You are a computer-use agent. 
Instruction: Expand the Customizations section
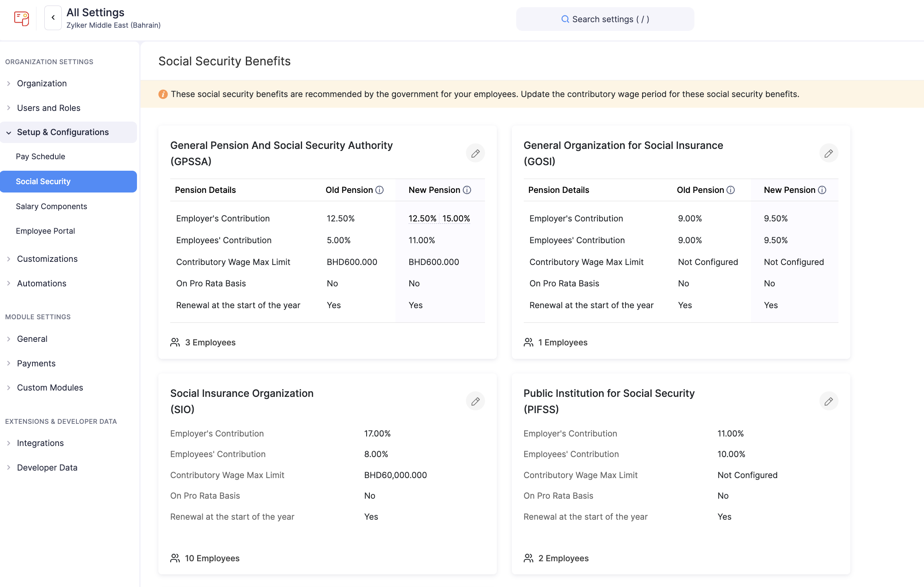pyautogui.click(x=47, y=259)
